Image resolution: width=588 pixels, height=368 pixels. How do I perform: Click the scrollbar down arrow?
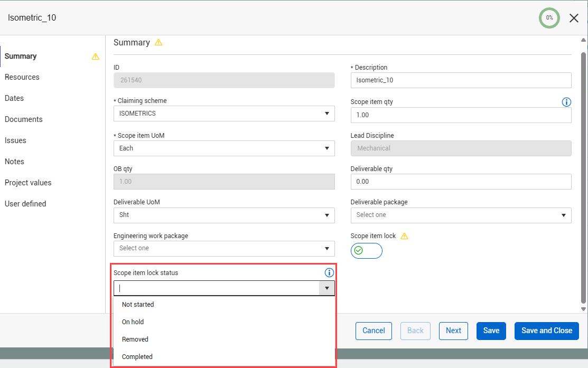pos(583,309)
